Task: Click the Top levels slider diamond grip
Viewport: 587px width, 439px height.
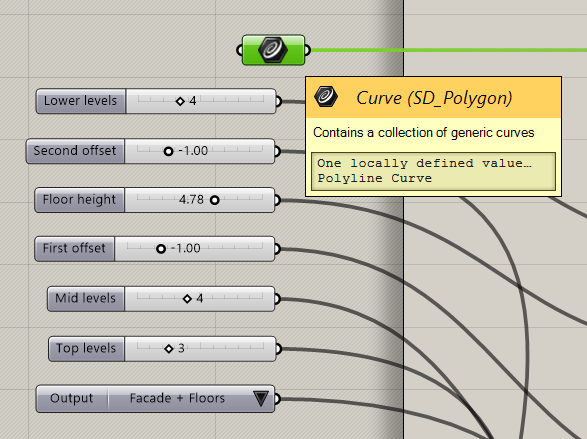Action: pos(169,349)
